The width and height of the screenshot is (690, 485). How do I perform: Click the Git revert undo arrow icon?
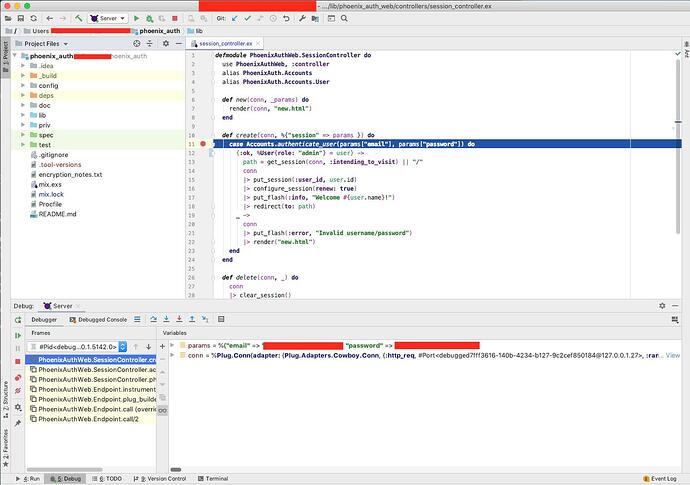(286, 18)
